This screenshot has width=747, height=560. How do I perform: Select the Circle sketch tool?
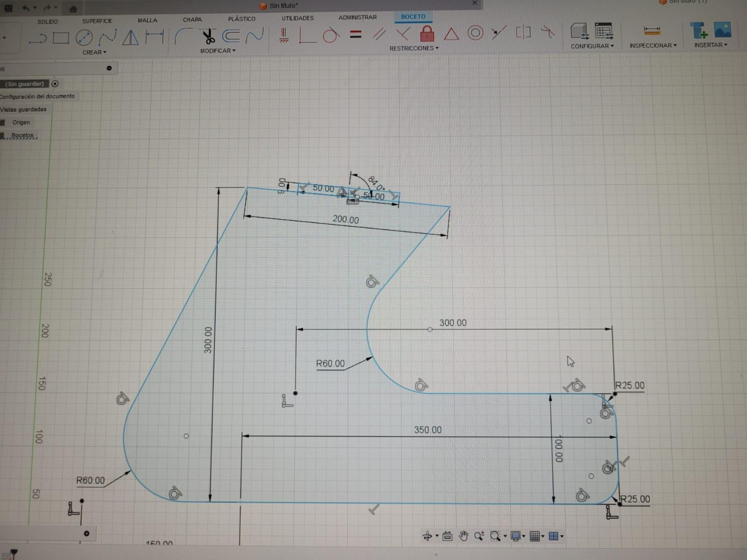84,38
